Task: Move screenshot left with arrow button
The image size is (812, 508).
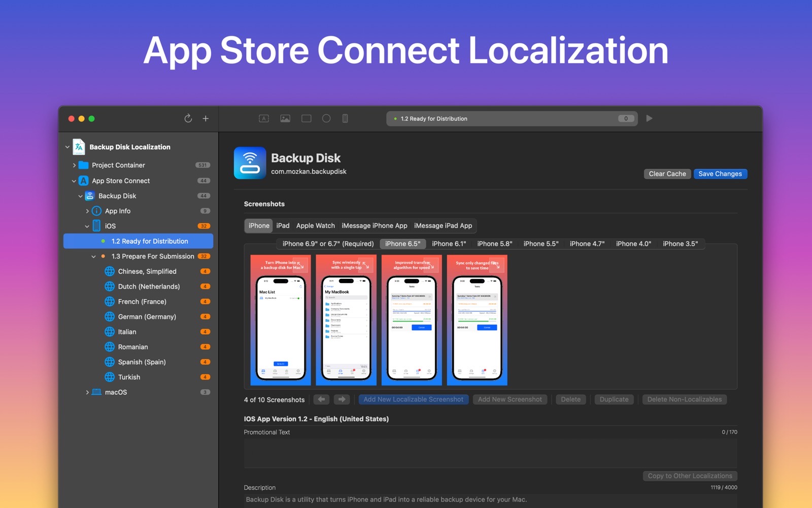Action: pos(321,399)
